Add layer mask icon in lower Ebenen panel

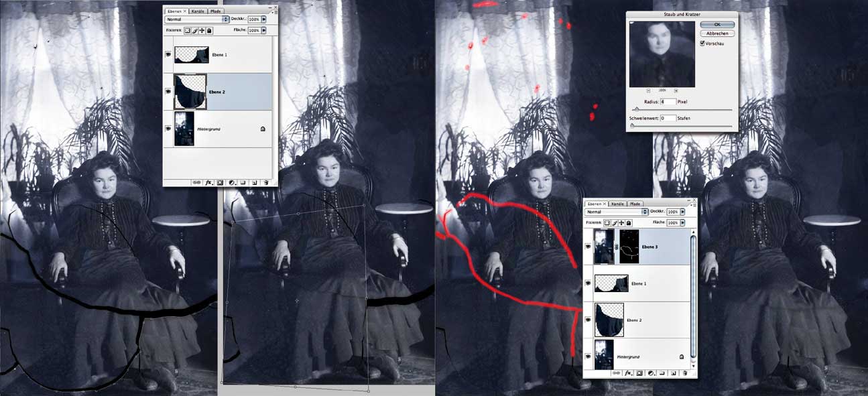(x=639, y=373)
